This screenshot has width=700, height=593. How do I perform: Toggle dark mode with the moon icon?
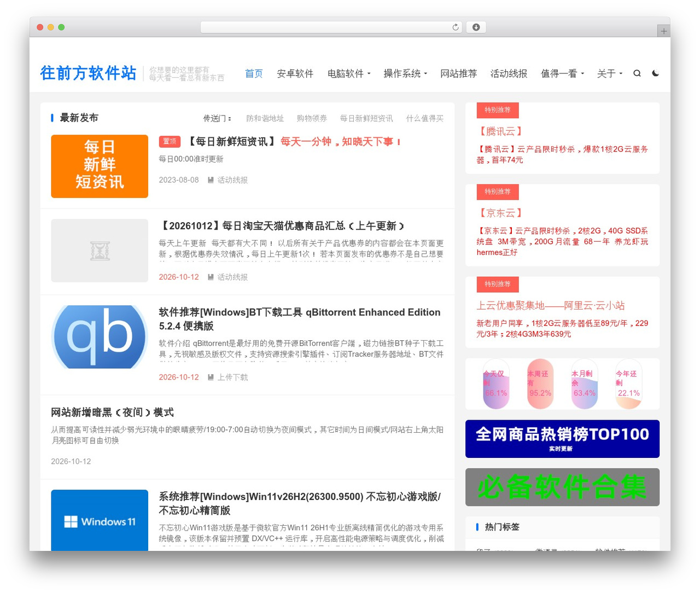(656, 73)
